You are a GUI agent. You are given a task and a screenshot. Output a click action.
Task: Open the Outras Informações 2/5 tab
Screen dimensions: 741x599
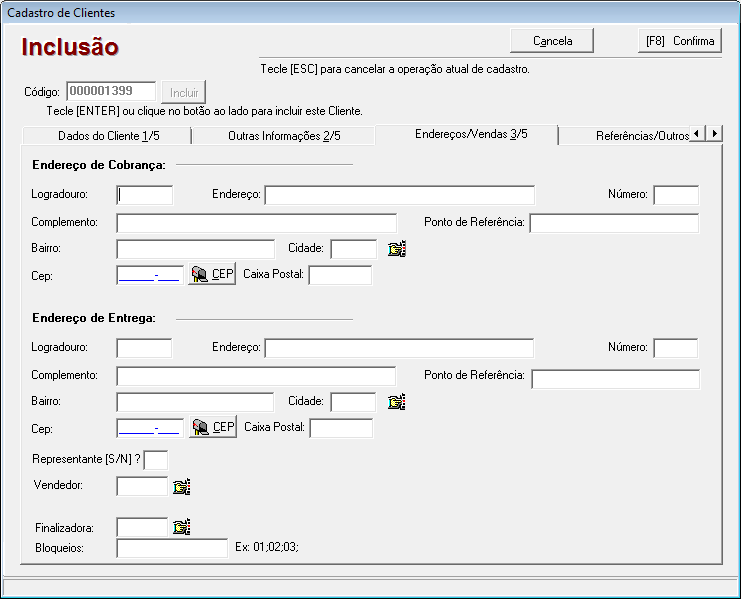(284, 136)
